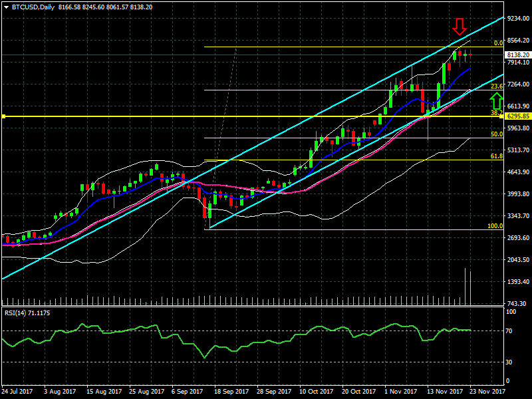Screen dimensions: 532x399
Task: Select the green up arrow object
Action: tap(496, 101)
